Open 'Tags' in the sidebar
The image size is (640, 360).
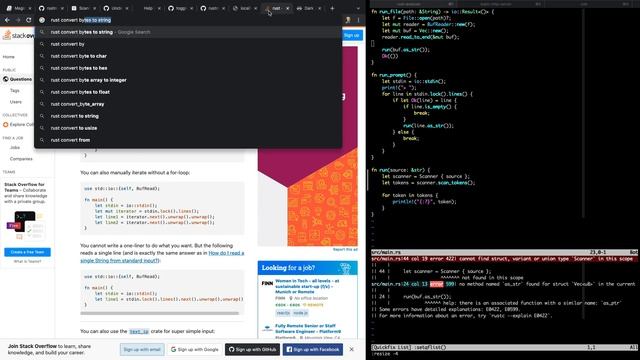(x=15, y=91)
